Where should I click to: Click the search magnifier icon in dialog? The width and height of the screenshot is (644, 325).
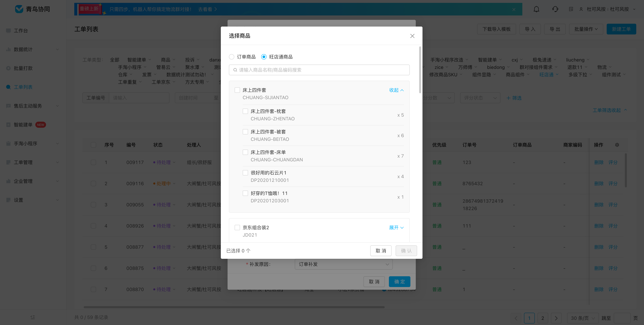pyautogui.click(x=235, y=70)
